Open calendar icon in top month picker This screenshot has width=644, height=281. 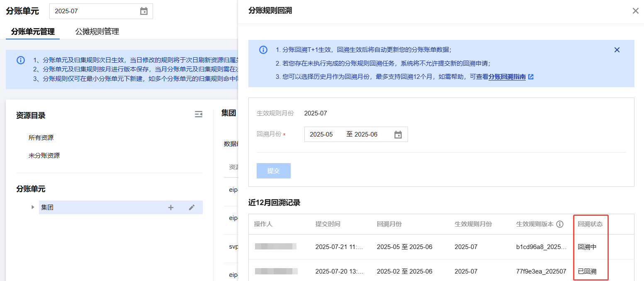[144, 11]
